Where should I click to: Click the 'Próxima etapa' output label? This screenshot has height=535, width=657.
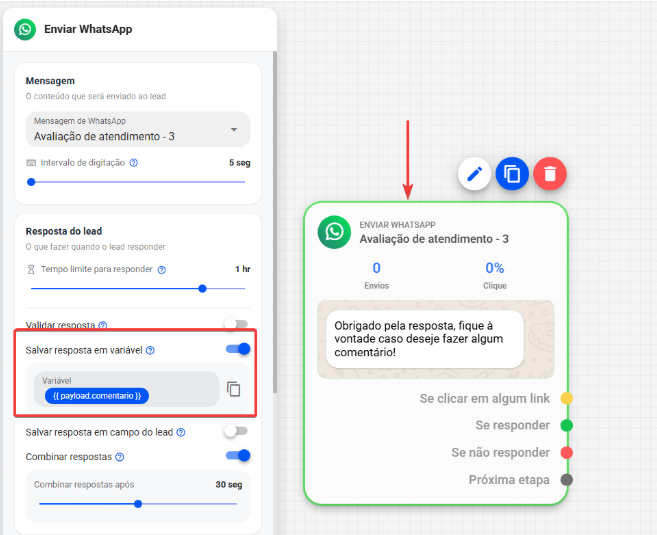tap(509, 480)
